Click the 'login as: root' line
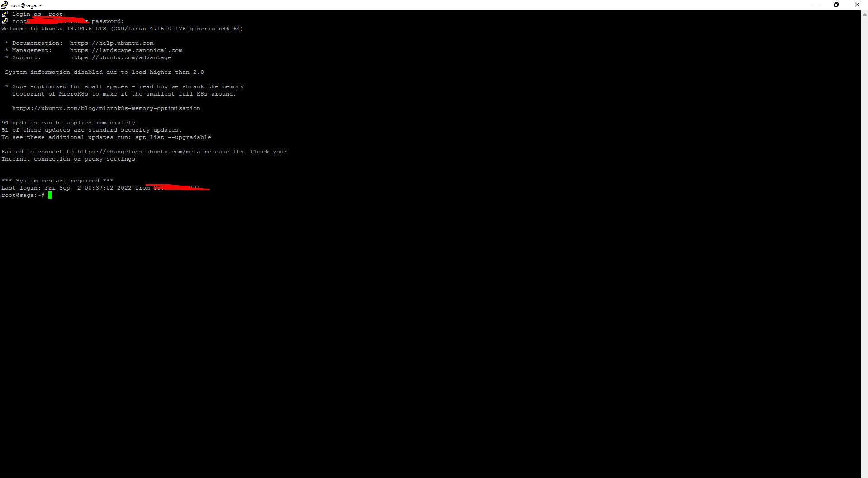868x478 pixels. point(38,14)
